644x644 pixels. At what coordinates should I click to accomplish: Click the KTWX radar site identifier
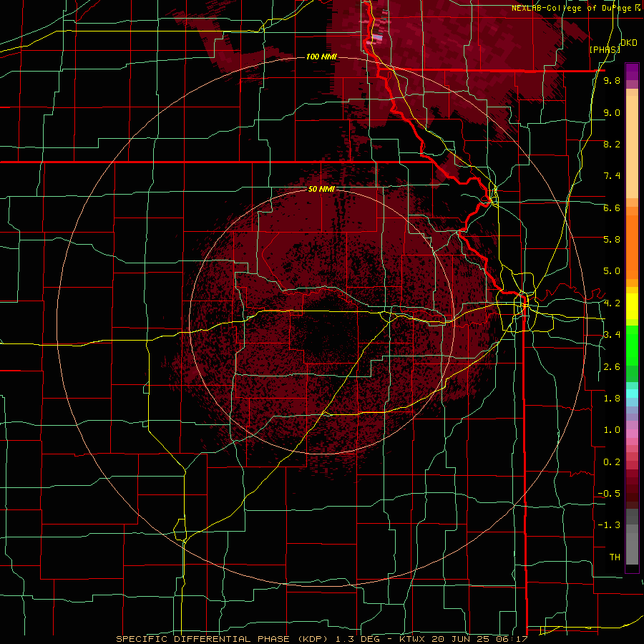[413, 639]
